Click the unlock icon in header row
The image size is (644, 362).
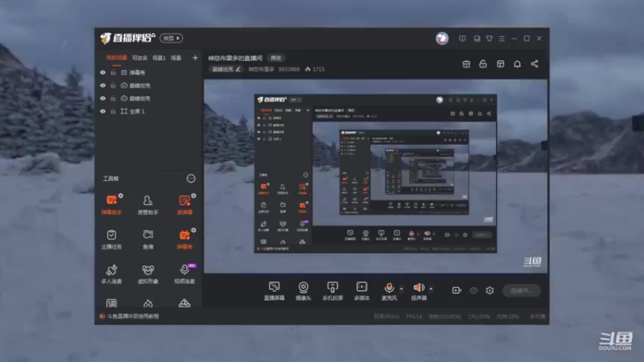483,64
